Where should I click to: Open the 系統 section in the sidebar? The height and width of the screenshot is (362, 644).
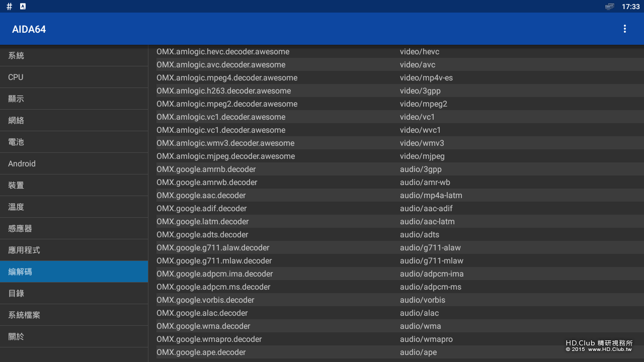[x=74, y=55]
